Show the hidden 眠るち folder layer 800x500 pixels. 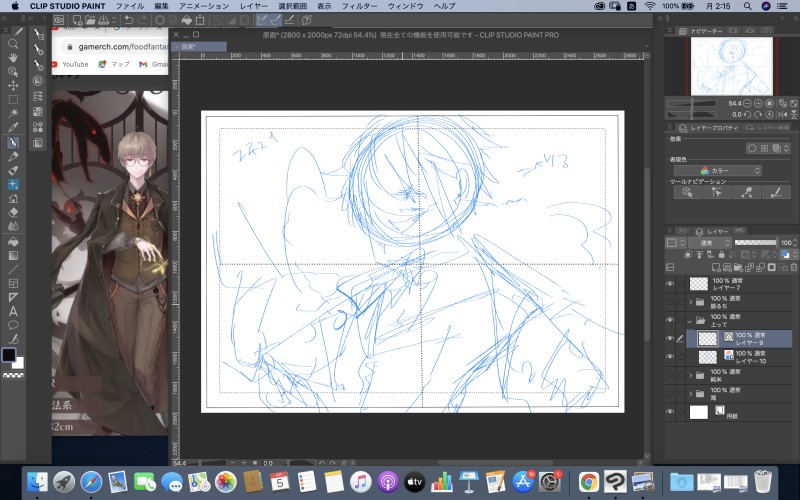[670, 302]
